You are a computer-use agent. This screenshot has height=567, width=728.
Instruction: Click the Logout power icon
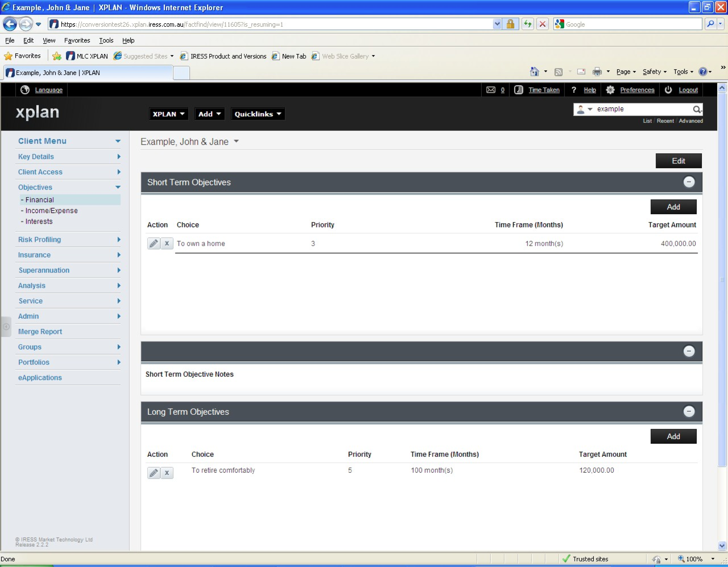pyautogui.click(x=668, y=90)
